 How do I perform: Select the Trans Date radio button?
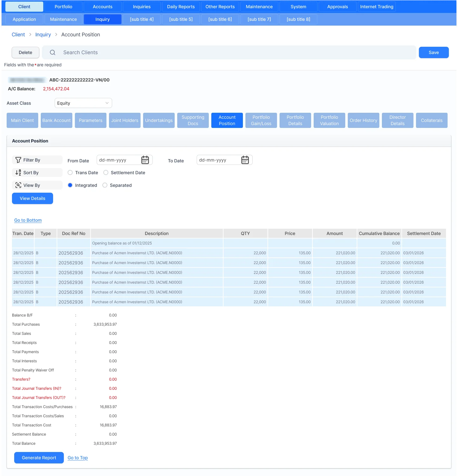(x=70, y=172)
